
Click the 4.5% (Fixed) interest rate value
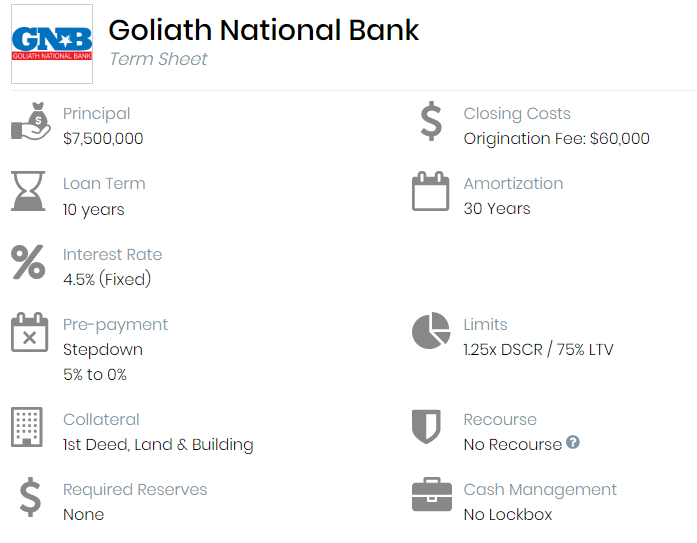[107, 279]
